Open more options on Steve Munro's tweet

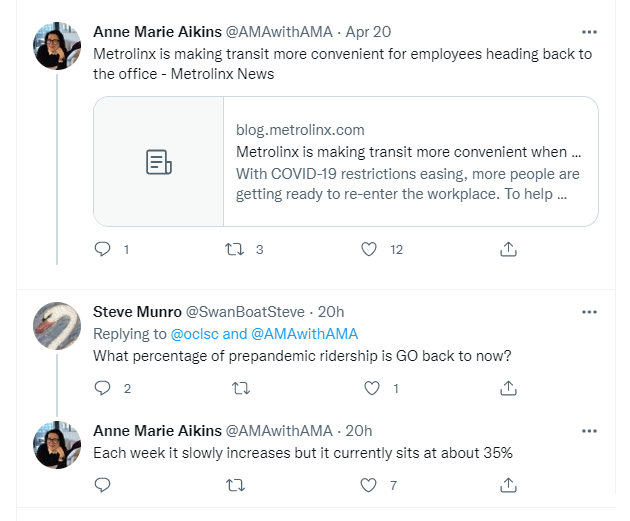[589, 312]
